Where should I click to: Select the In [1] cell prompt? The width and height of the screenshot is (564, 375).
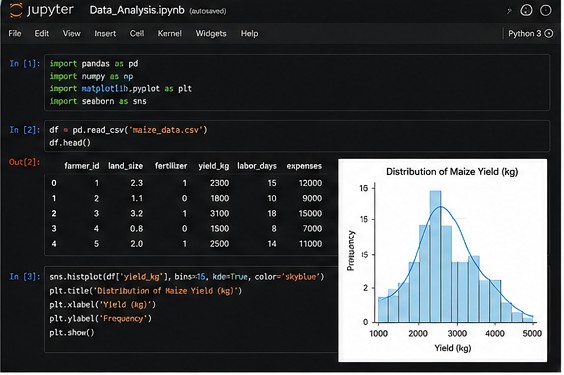(x=24, y=64)
